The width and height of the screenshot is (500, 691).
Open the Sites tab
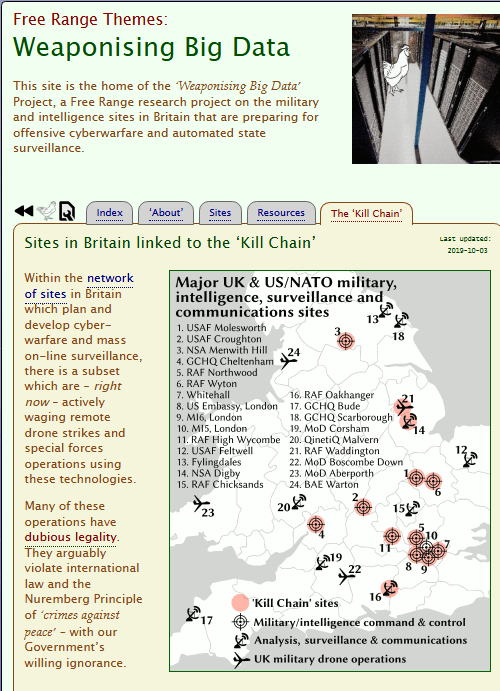pos(220,213)
